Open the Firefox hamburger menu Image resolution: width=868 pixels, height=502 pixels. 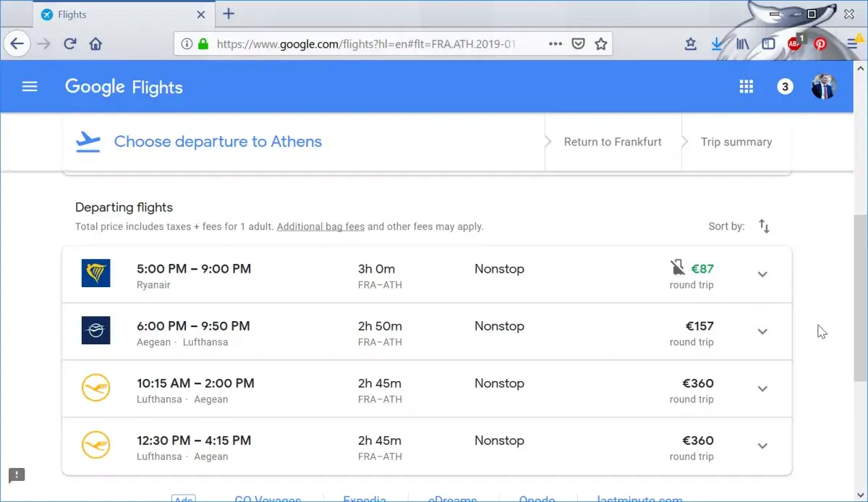pos(852,44)
